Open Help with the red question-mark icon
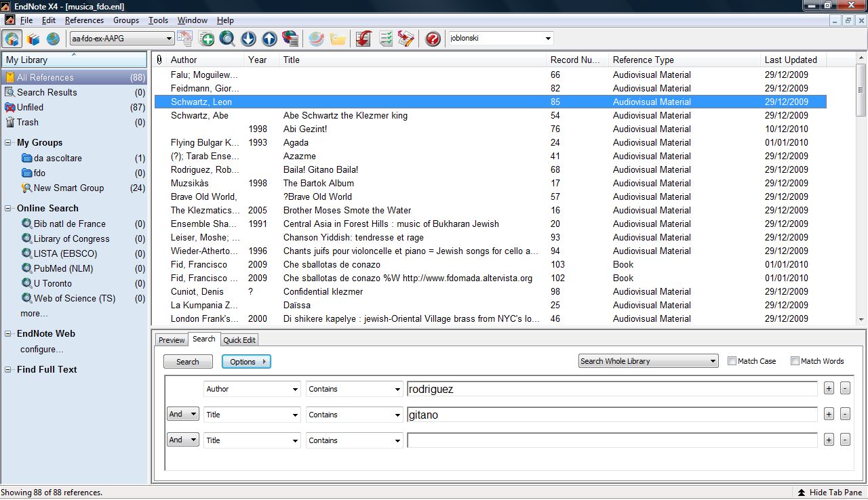Image resolution: width=868 pixels, height=500 pixels. 433,39
